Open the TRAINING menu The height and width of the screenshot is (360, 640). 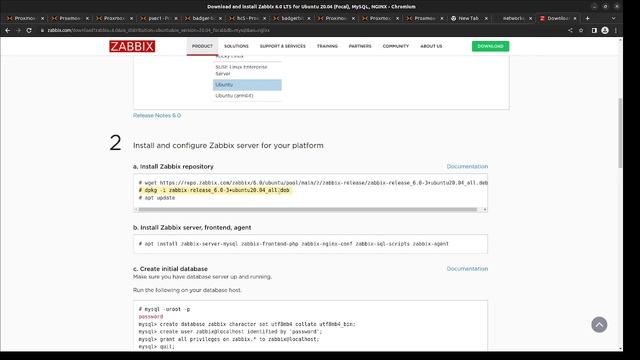point(327,46)
